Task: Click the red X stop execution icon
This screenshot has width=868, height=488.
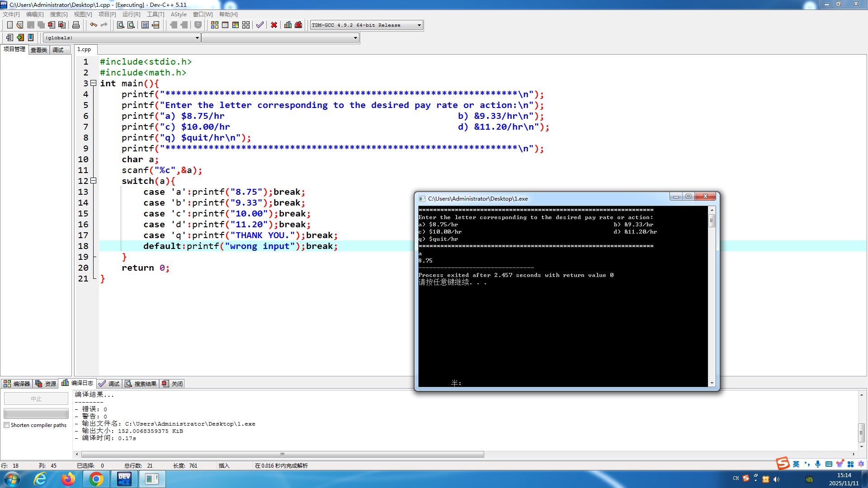Action: pyautogui.click(x=274, y=25)
